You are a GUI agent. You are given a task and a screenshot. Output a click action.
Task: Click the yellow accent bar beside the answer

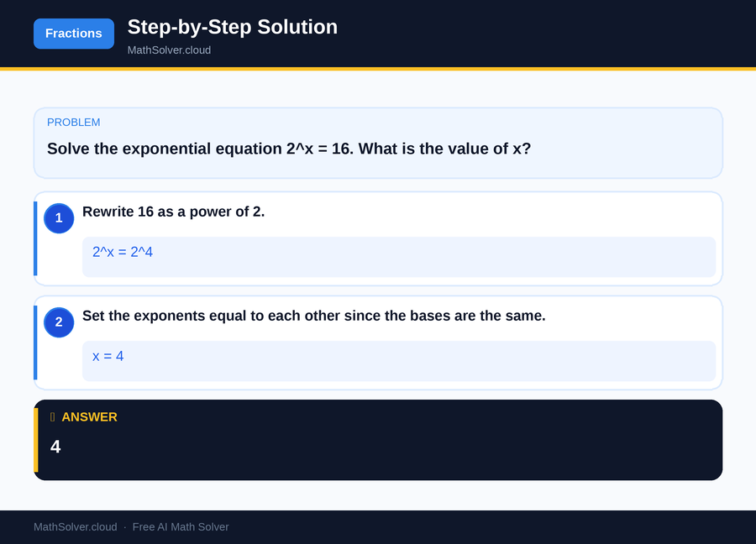point(35,440)
